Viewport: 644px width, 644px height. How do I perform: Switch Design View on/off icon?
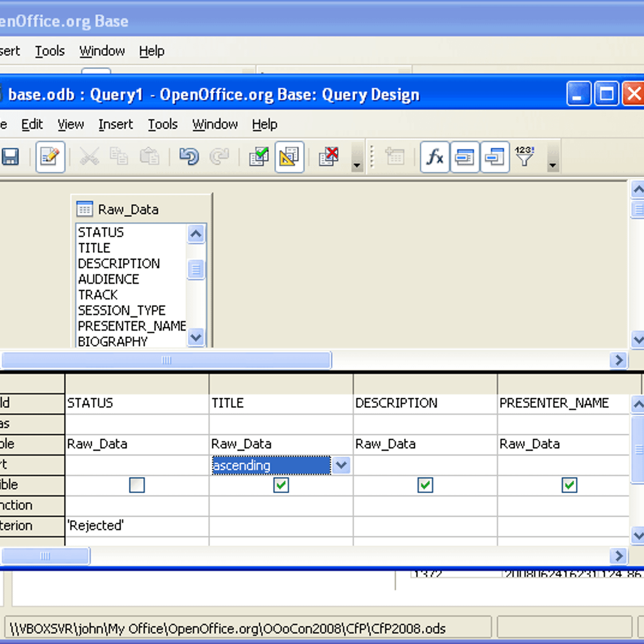click(289, 157)
